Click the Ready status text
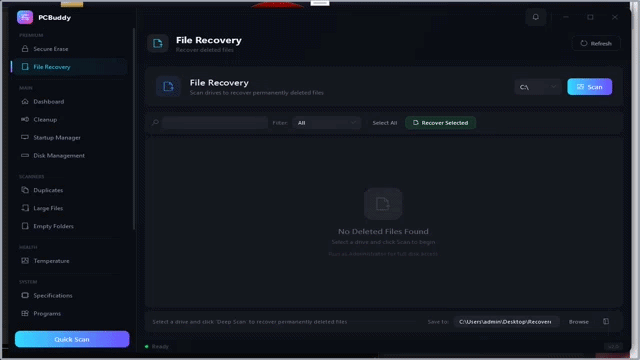This screenshot has width=640, height=360. pos(160,346)
